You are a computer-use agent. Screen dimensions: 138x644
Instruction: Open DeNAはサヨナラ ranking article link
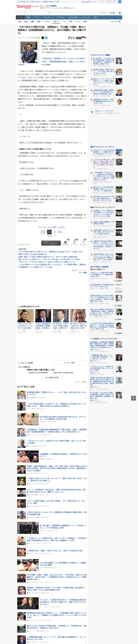(104, 152)
